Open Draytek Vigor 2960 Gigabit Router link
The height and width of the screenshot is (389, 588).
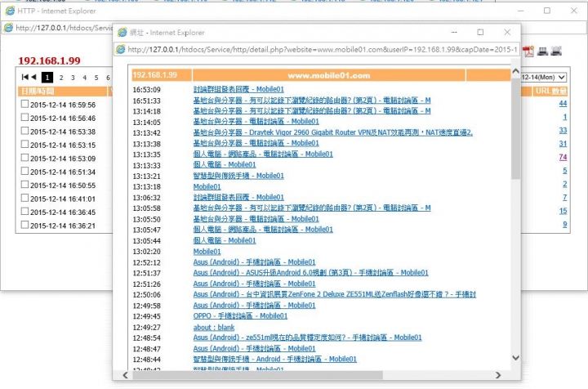332,132
